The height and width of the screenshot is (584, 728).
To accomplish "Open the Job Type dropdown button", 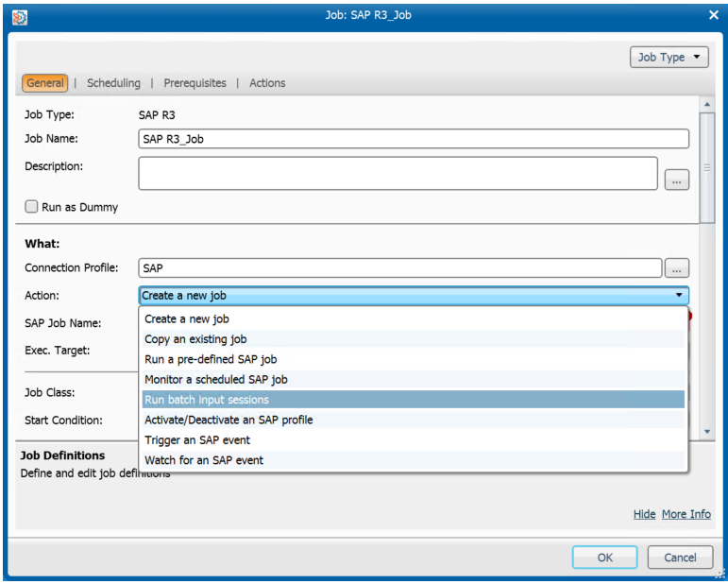I will 669,57.
